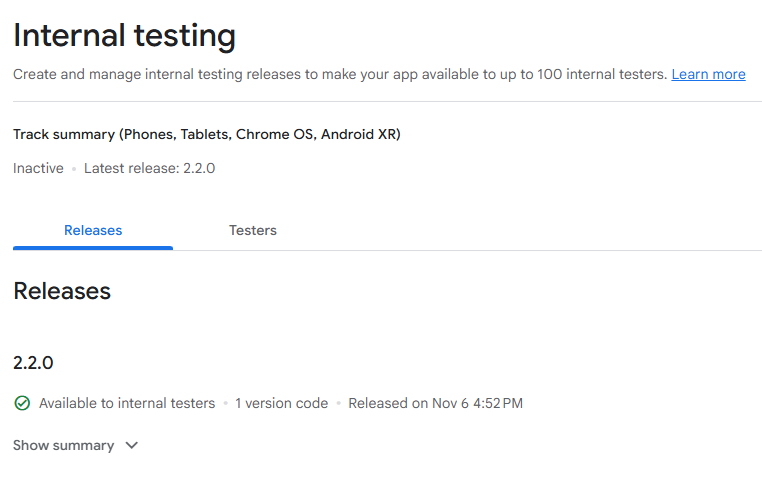Switch to the Testers tab
This screenshot has width=762, height=479.
[x=253, y=231]
